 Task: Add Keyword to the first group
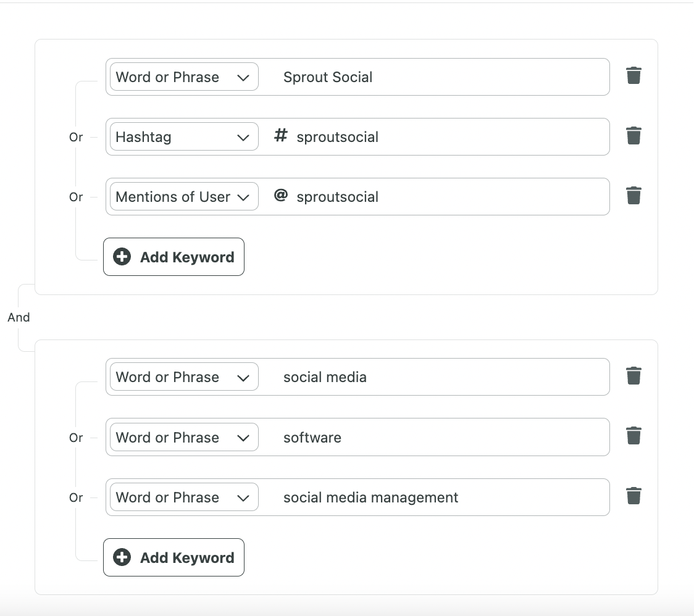[174, 257]
